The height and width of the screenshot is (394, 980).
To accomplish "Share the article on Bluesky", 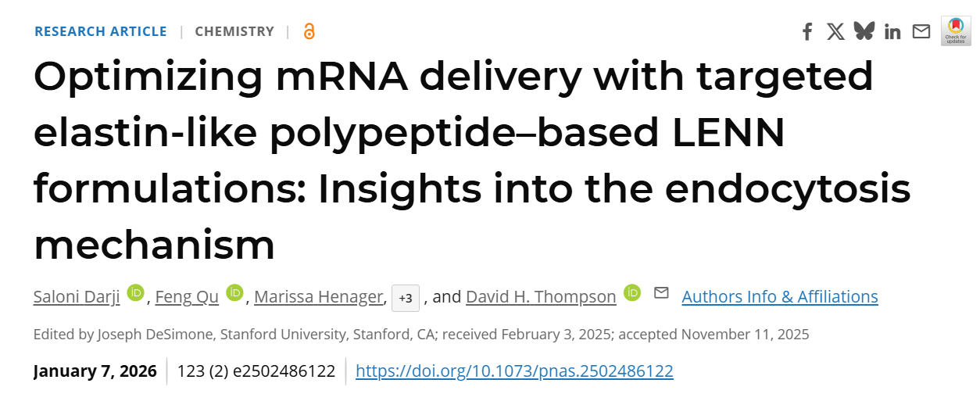I will (864, 31).
